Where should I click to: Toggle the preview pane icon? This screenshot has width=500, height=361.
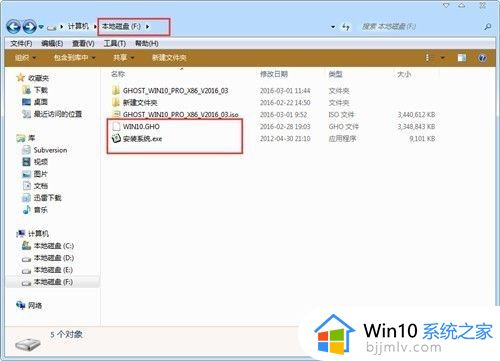(x=462, y=58)
